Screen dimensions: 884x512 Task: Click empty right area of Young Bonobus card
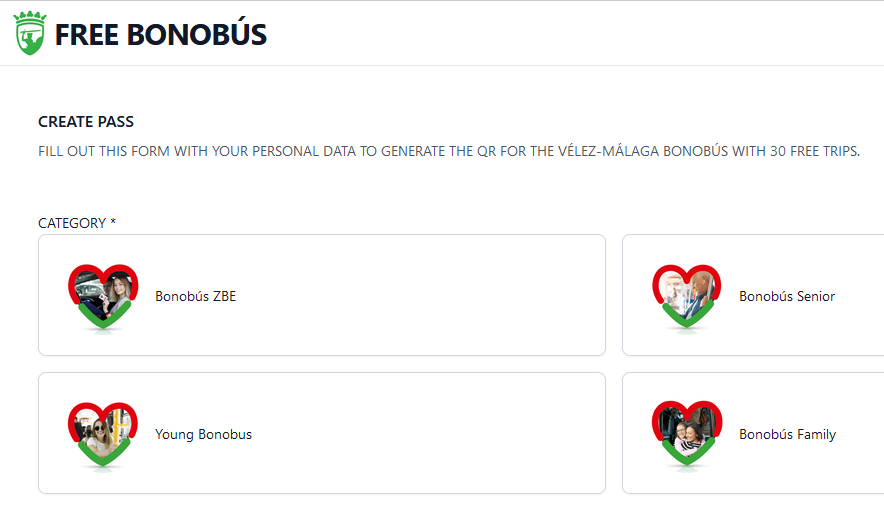point(450,433)
